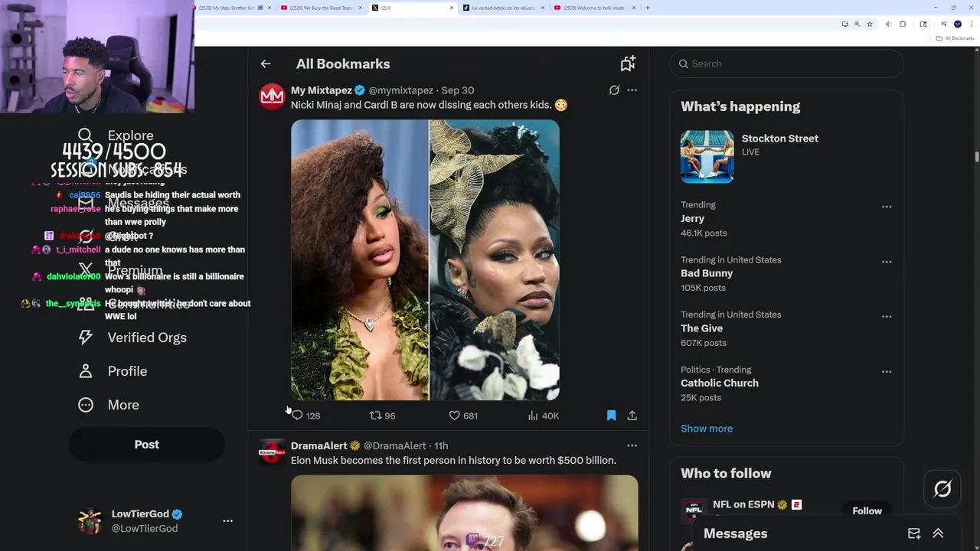Switch to the We Bury the Dead tab
This screenshot has height=551, width=980.
[322, 8]
